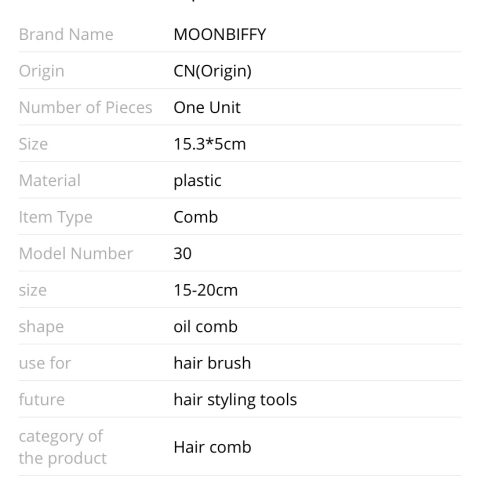Click the Hair comb category value
Screen dimensions: 480x480
click(212, 447)
